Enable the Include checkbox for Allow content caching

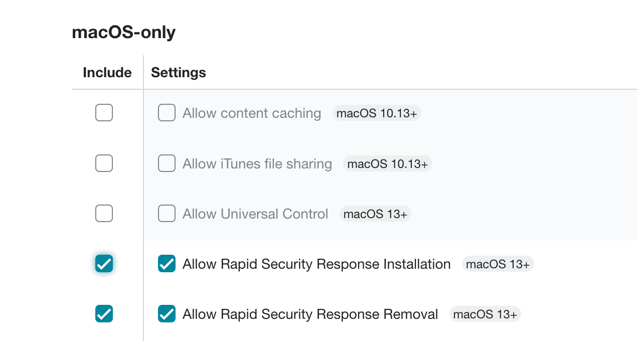click(104, 113)
